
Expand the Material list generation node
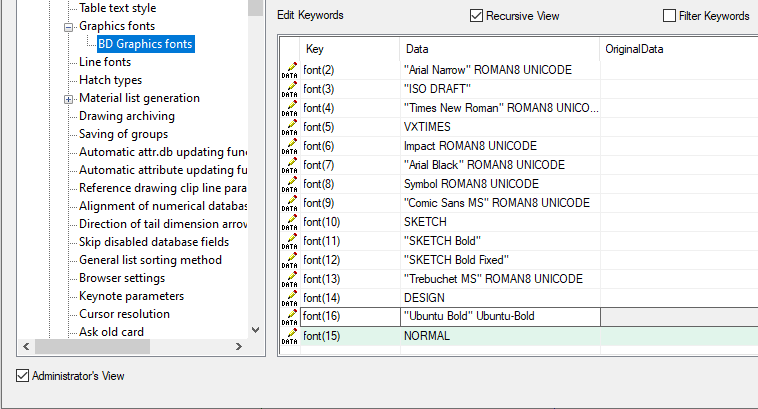(69, 98)
